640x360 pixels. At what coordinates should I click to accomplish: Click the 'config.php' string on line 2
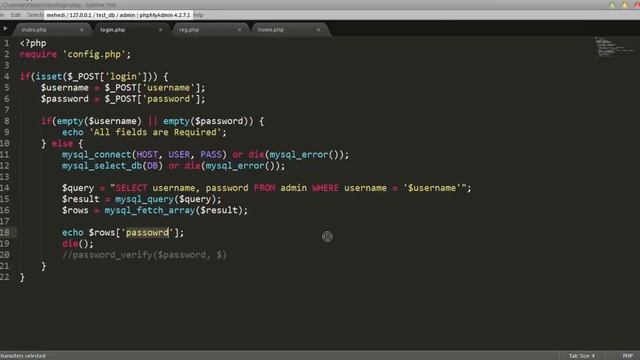click(x=94, y=54)
